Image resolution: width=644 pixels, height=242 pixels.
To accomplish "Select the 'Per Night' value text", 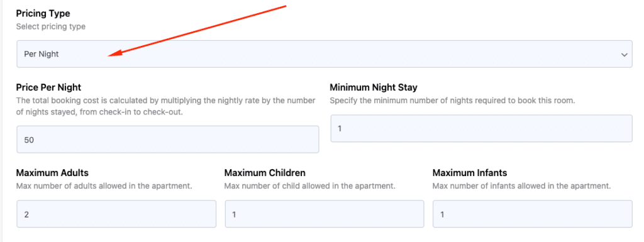I will click(x=42, y=54).
